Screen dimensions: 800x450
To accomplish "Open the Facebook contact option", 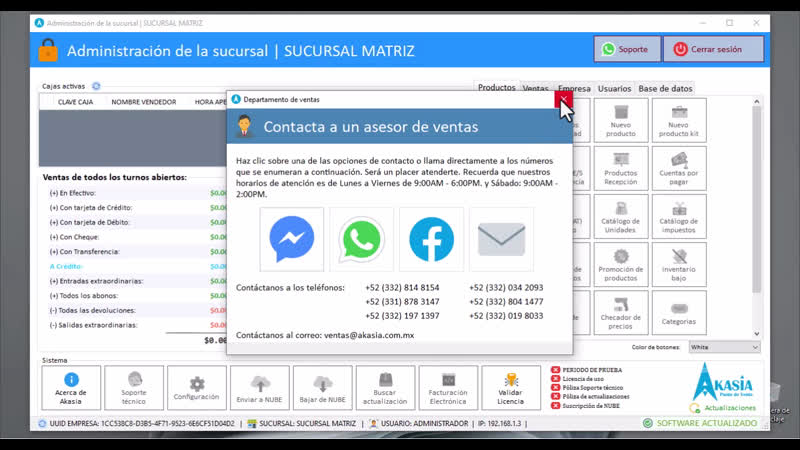I will click(431, 239).
